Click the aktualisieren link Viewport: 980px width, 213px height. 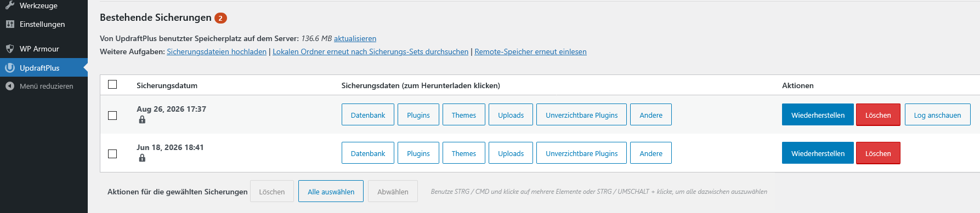click(355, 38)
